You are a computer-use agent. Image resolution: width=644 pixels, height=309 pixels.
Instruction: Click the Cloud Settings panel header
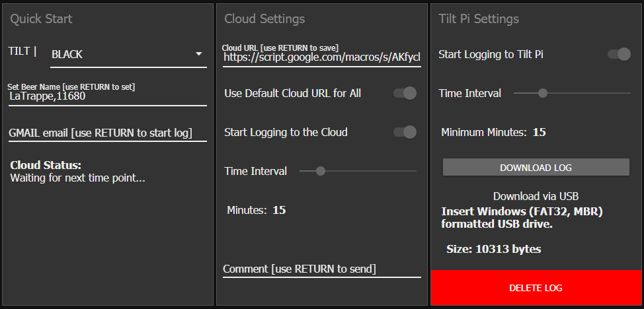tap(264, 19)
